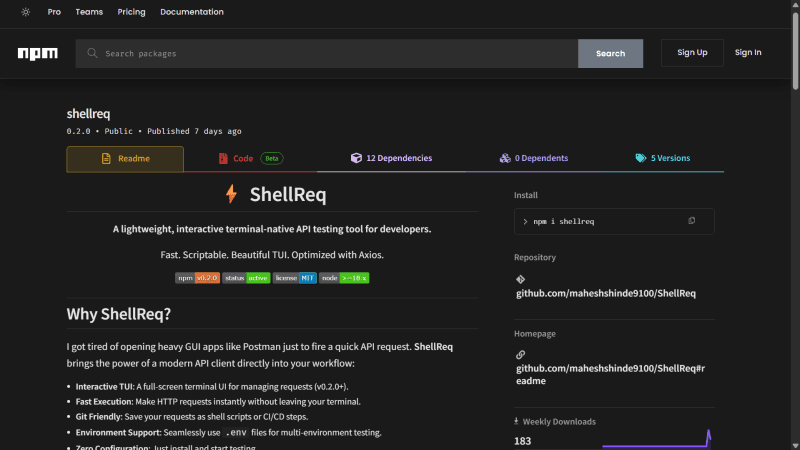Viewport: 800px width, 450px height.
Task: Click the Beta label on Code tab
Action: (272, 159)
